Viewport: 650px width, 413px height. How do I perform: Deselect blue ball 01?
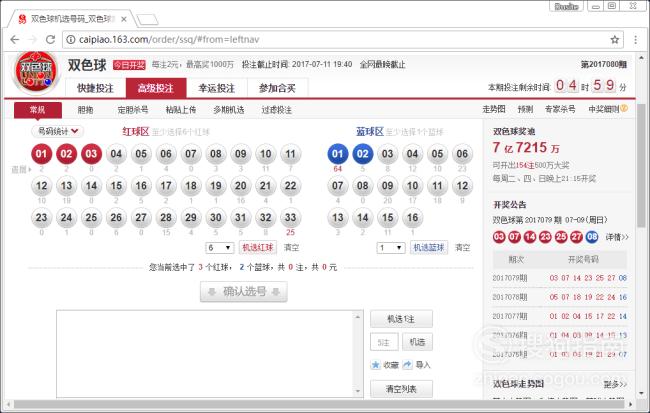(x=338, y=154)
